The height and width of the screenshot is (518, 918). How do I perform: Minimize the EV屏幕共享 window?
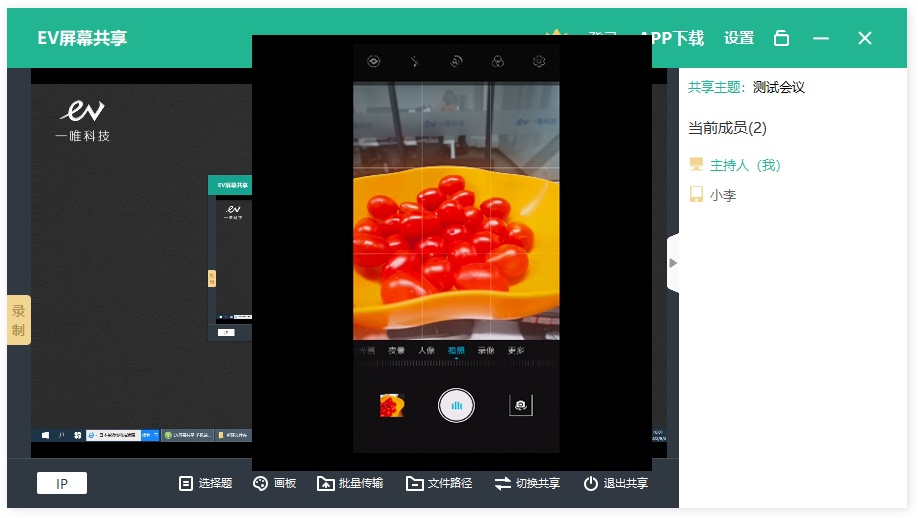821,38
